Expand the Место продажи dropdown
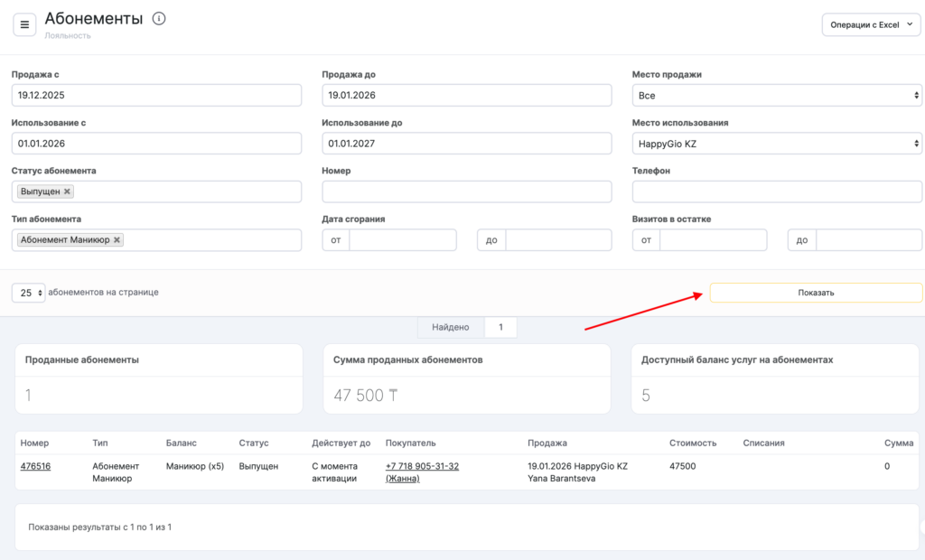Viewport: 925px width, 560px height. tap(777, 95)
